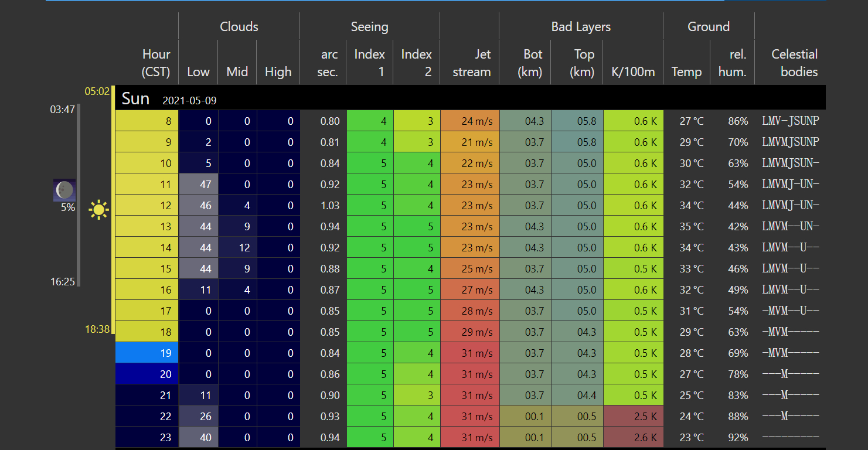Select the hour 8 cell
The width and height of the screenshot is (868, 450).
click(147, 121)
